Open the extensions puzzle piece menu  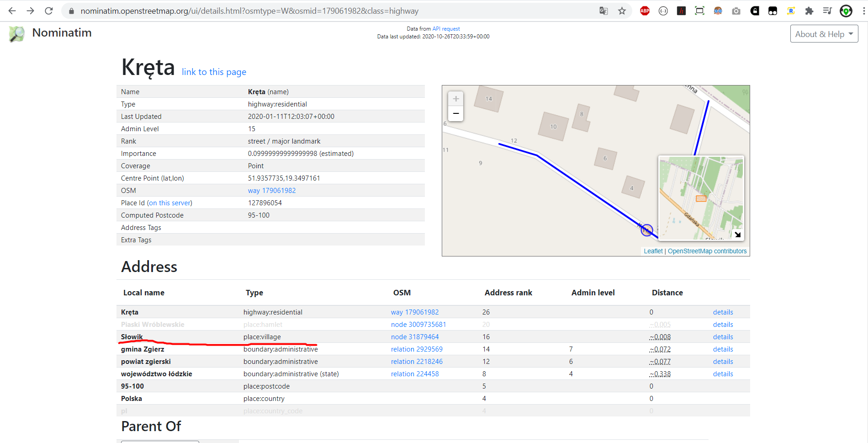[809, 11]
